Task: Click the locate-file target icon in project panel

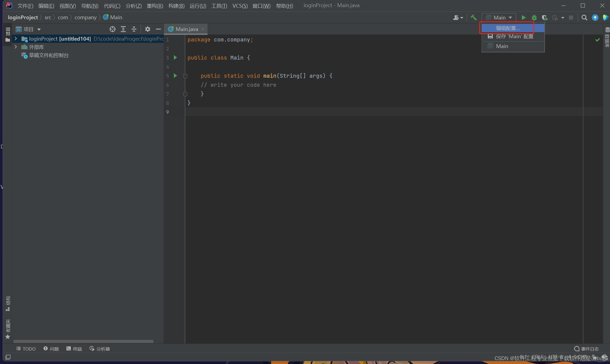Action: 112,29
